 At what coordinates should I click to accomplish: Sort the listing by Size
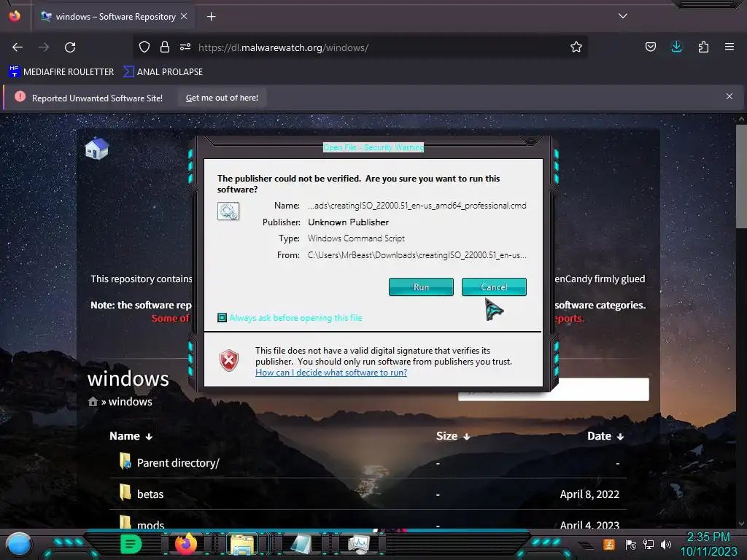coord(453,436)
